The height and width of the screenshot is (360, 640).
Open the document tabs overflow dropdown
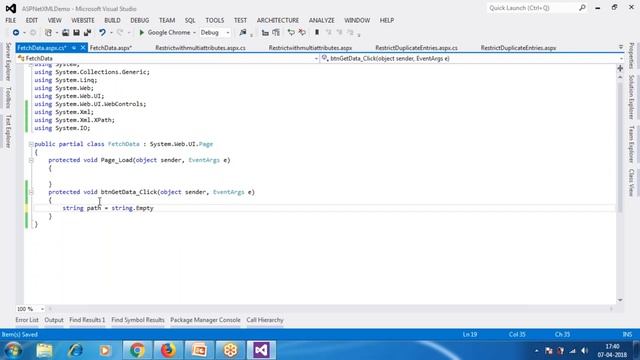[x=621, y=48]
